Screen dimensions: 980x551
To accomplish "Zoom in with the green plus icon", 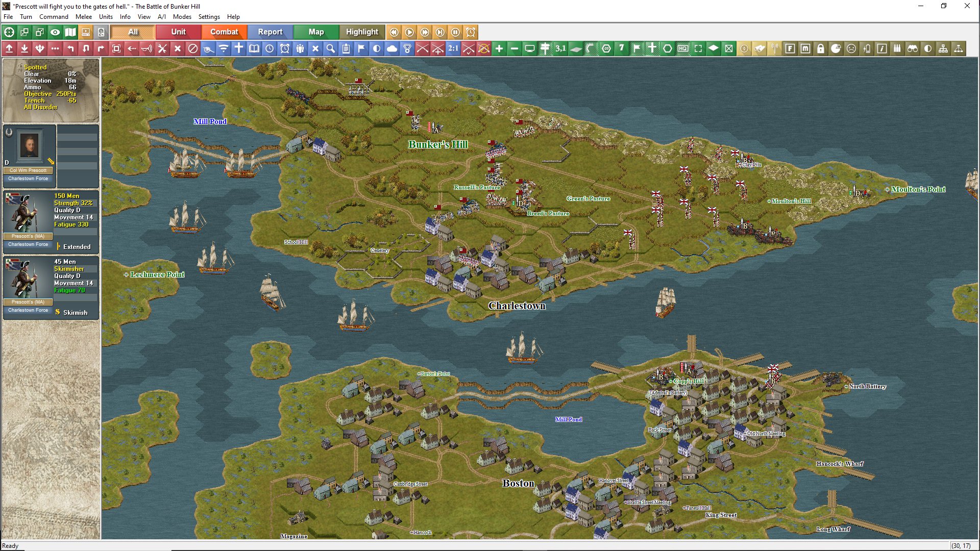I will tap(499, 48).
